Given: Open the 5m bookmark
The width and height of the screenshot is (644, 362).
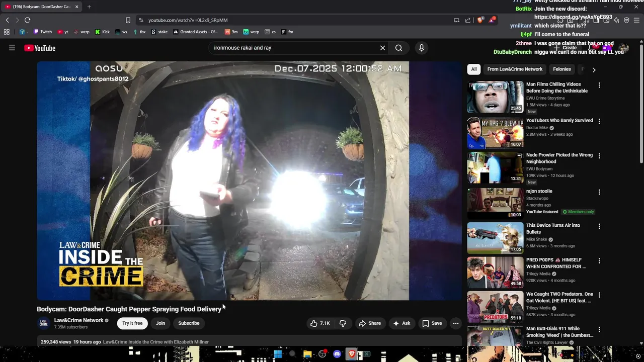Looking at the screenshot, I should 231,32.
